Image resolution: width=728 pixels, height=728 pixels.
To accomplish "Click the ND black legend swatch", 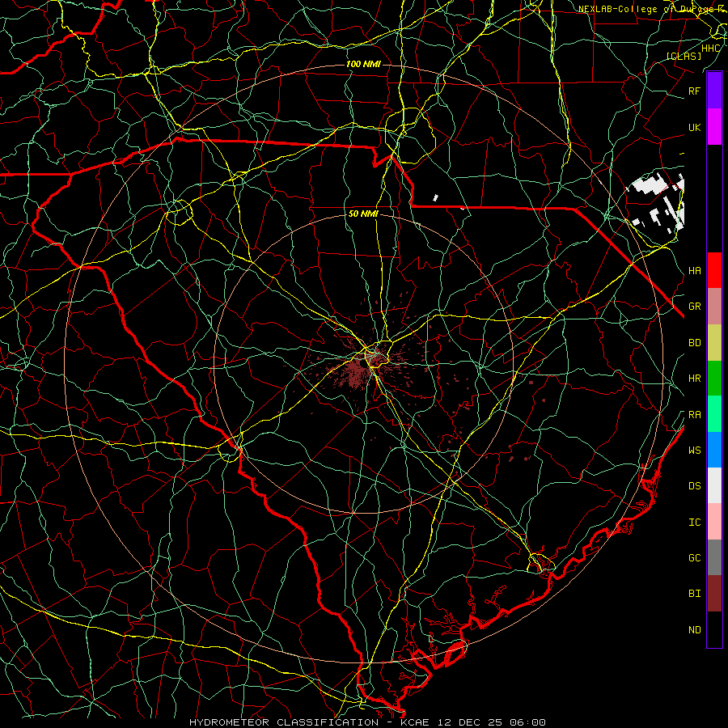I will (714, 629).
